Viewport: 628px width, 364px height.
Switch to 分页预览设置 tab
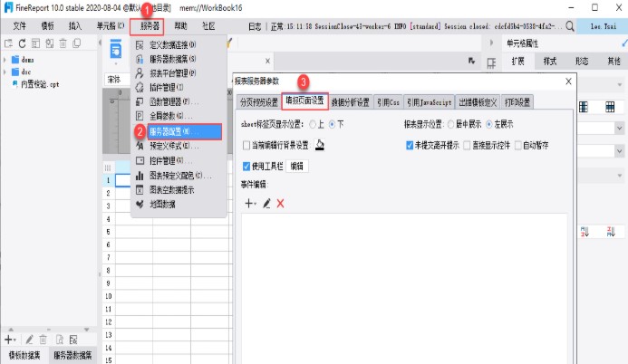[259, 102]
